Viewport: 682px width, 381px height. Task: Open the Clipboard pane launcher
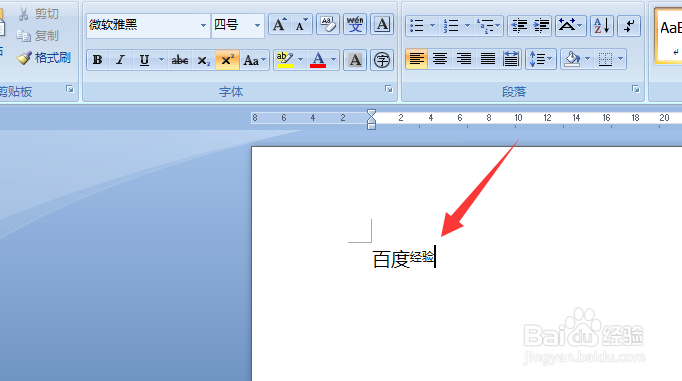coord(70,89)
